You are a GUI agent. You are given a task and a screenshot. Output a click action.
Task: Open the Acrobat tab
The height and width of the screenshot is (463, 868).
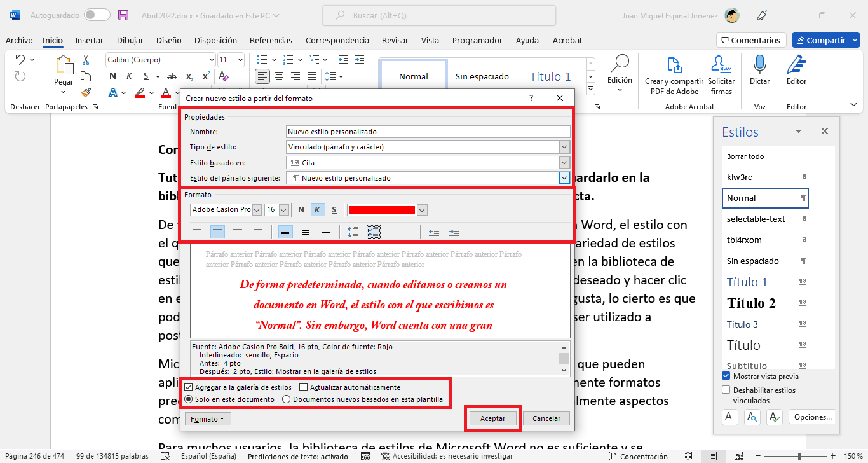point(567,40)
